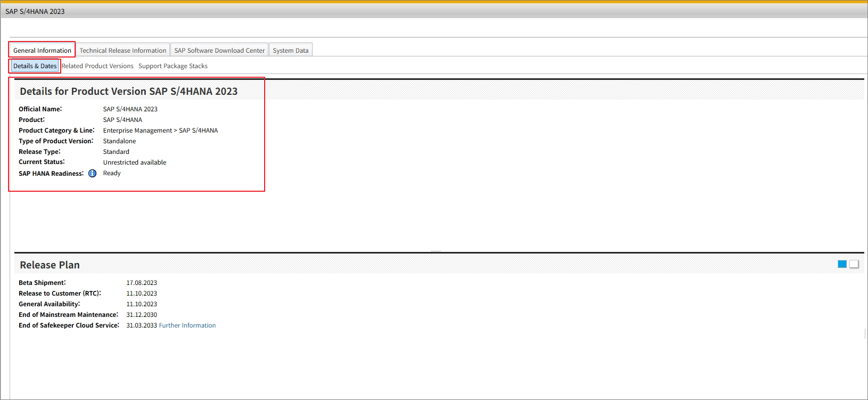Open the General Information tab
This screenshot has width=868, height=400.
(42, 50)
